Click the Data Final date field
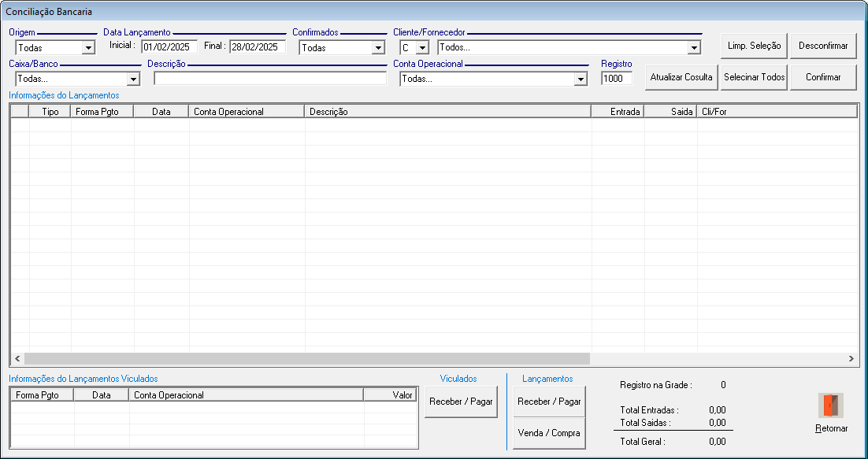This screenshot has height=459, width=868. [x=257, y=47]
